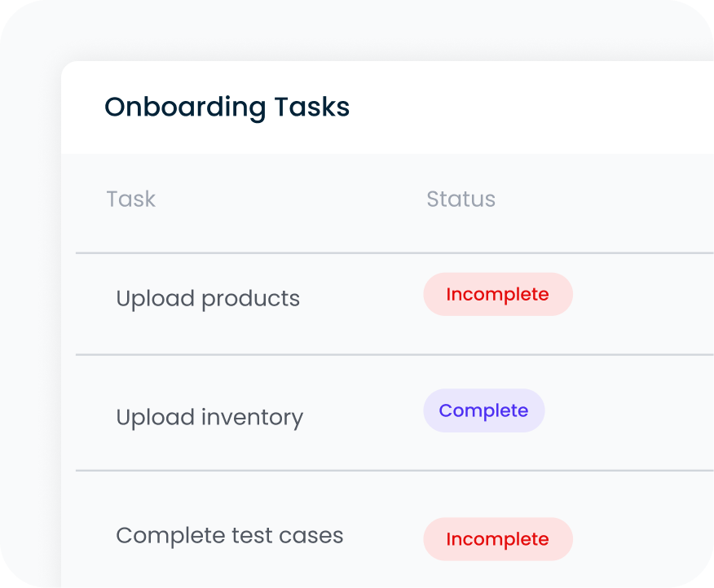Open the Upload inventory task
This screenshot has height=588, width=714.
pyautogui.click(x=209, y=418)
